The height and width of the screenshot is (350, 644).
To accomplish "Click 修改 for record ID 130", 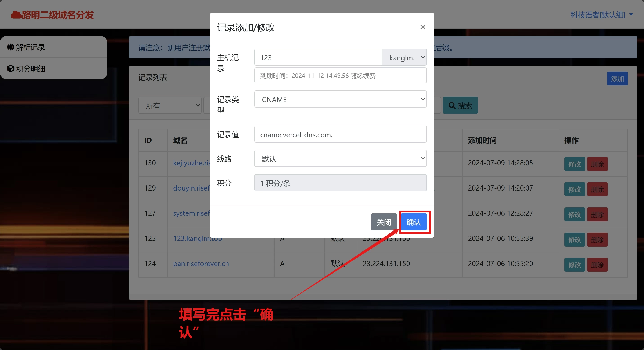I will 574,164.
